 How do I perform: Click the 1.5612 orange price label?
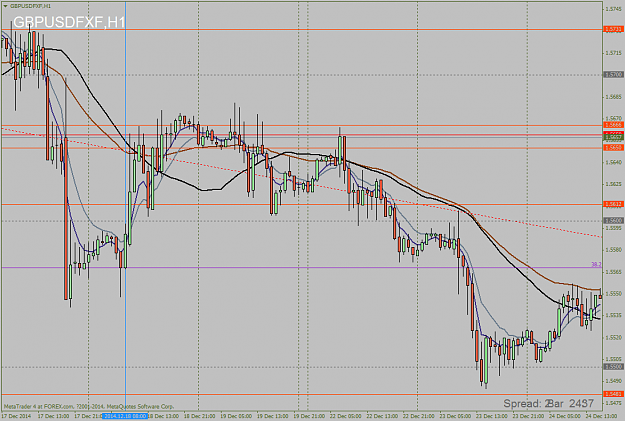point(613,204)
